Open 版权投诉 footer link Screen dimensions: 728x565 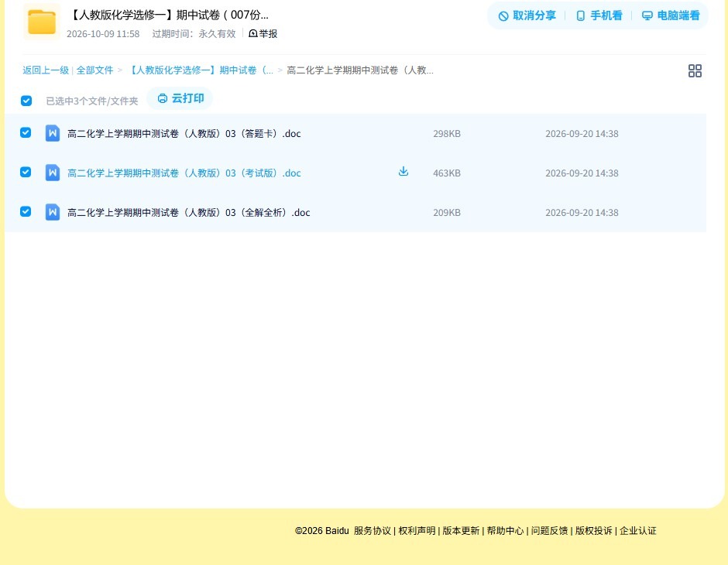coord(594,531)
